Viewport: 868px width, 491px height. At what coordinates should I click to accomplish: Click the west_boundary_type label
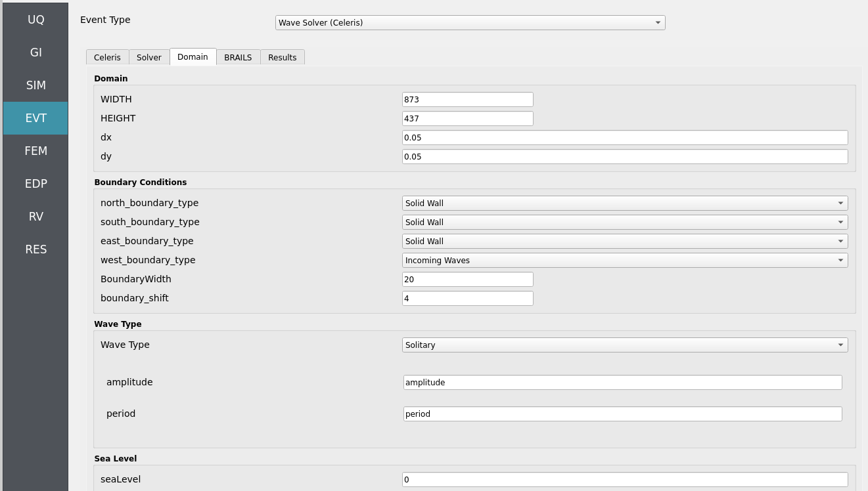click(x=148, y=261)
